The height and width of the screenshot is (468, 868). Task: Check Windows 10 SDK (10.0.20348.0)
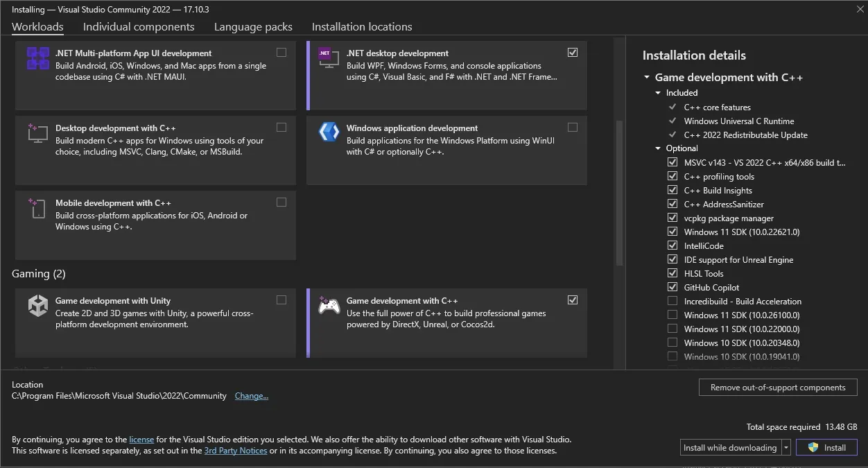(x=672, y=343)
